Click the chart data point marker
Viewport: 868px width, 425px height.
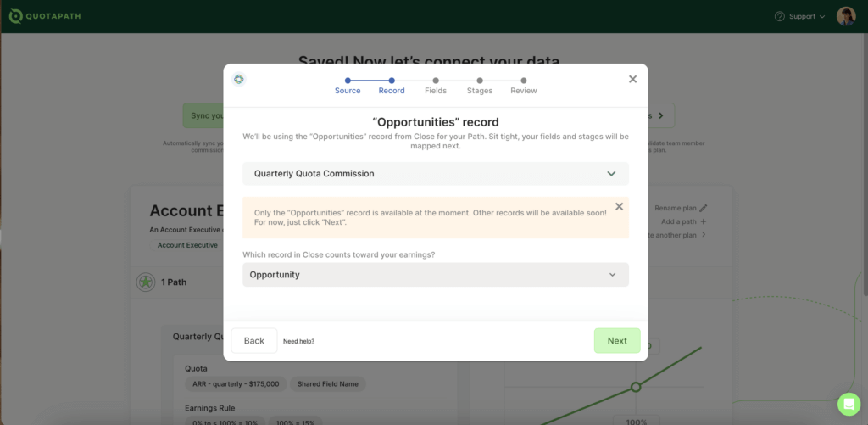coord(636,387)
